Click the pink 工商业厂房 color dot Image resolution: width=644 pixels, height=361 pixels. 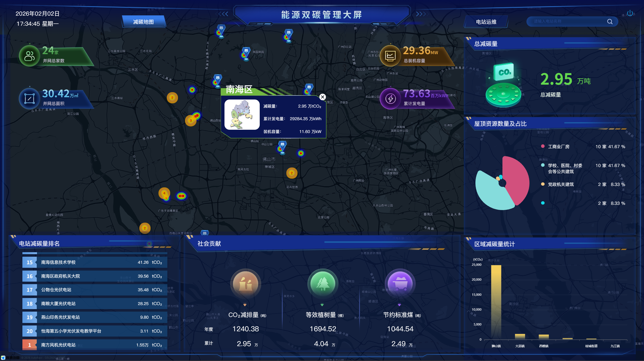543,146
